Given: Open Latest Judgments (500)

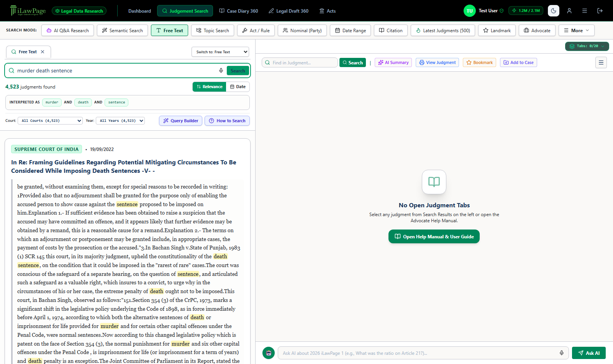Looking at the screenshot, I should point(443,30).
